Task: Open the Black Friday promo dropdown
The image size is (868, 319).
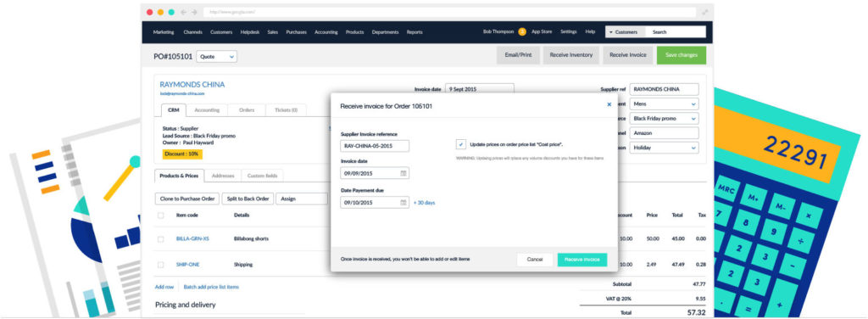Action: 665,119
